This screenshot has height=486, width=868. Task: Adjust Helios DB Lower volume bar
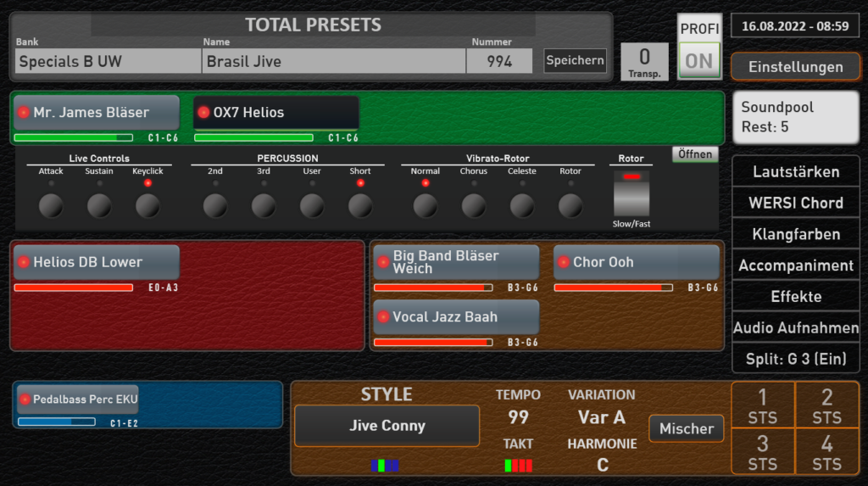pyautogui.click(x=74, y=287)
